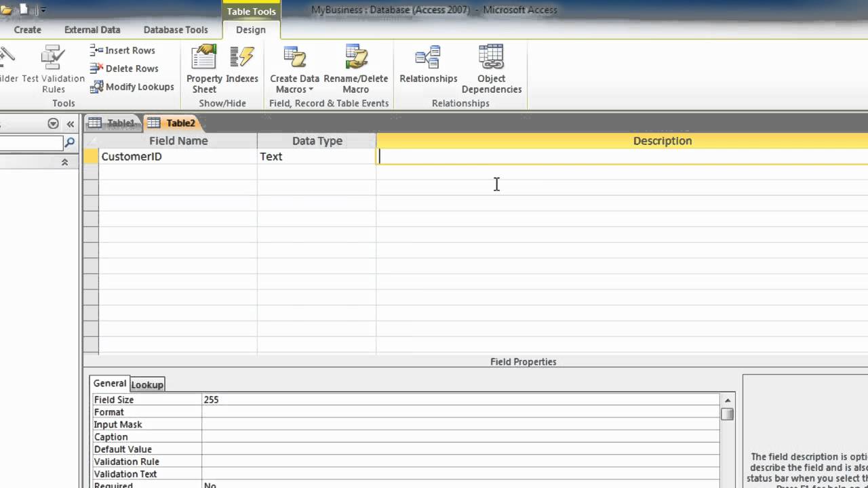Click the Required property value No

[460, 485]
